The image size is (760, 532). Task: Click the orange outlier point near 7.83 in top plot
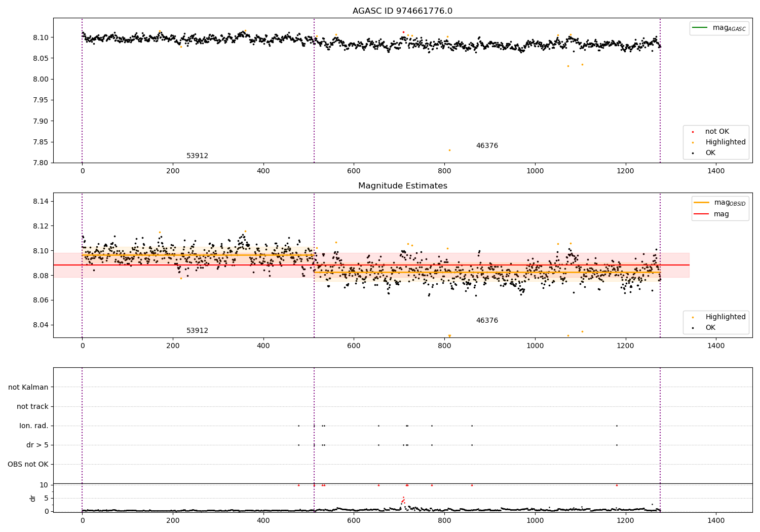449,150
